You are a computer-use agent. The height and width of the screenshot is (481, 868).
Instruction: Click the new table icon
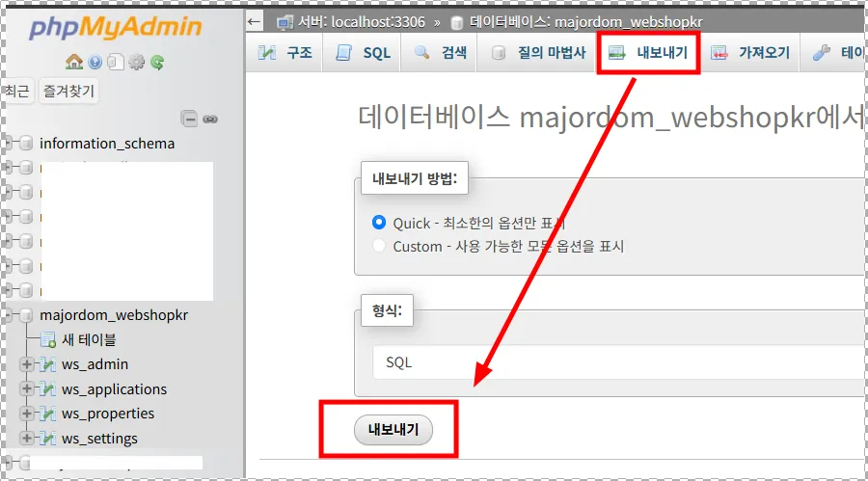[x=48, y=340]
